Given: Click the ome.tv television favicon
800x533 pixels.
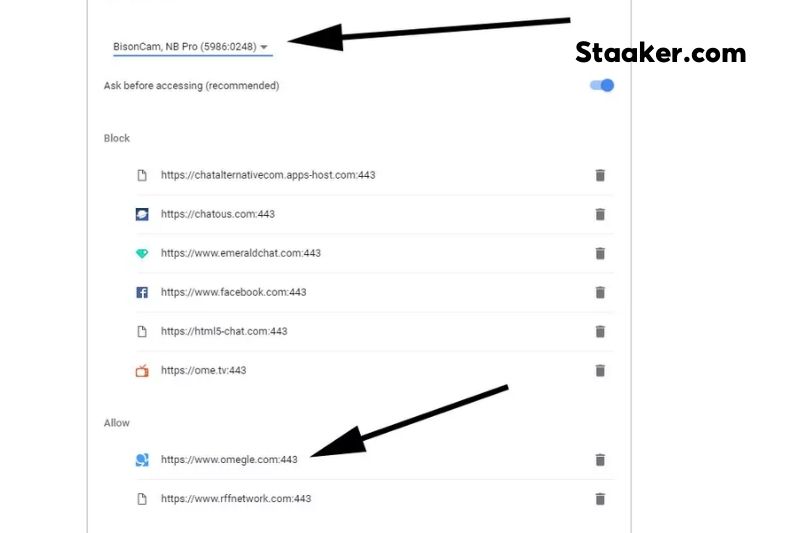Looking at the screenshot, I should tap(142, 371).
